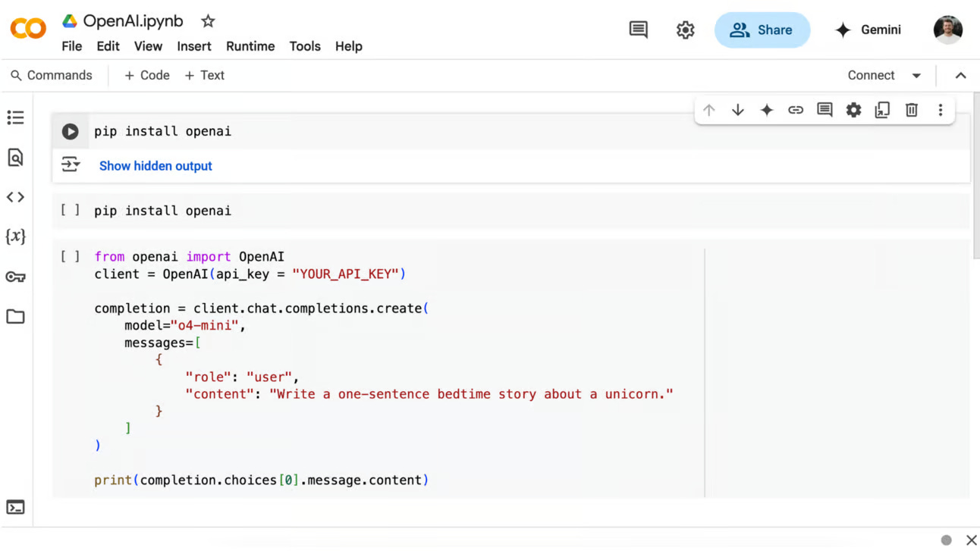This screenshot has width=980, height=551.
Task: Open the user account avatar
Action: tap(948, 30)
